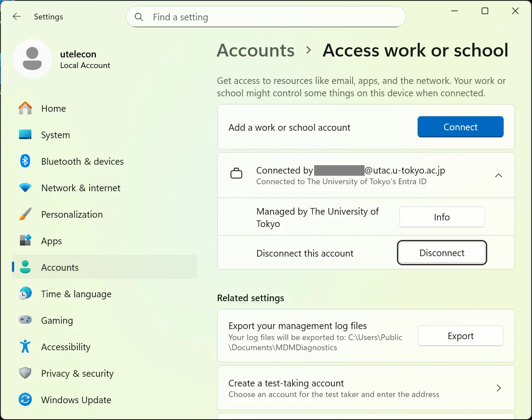Click the Windows Update sync icon
The width and height of the screenshot is (532, 420).
[x=25, y=400]
